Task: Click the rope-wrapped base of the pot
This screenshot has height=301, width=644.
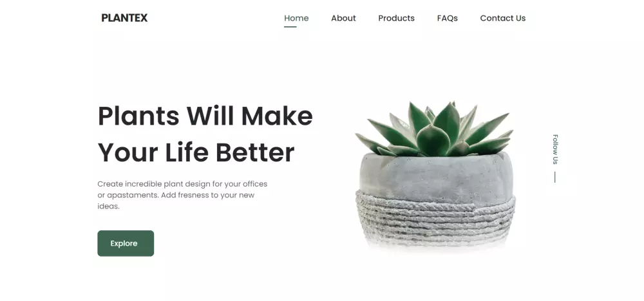Action: pos(435,219)
